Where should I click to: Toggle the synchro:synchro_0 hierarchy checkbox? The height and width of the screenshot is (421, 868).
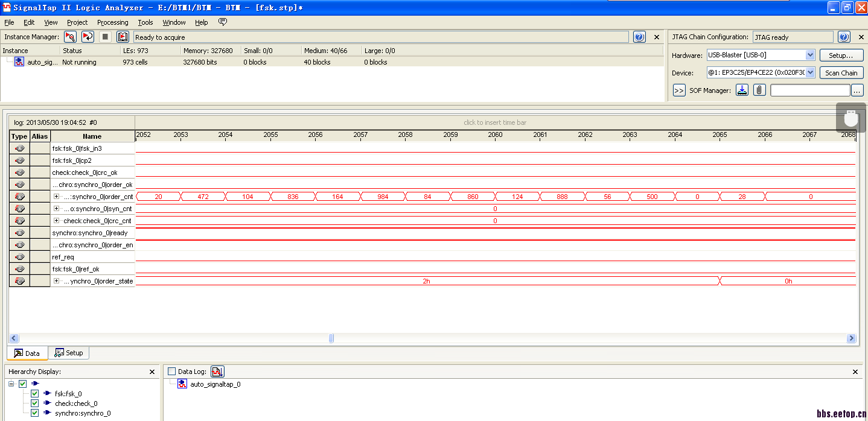pos(34,413)
